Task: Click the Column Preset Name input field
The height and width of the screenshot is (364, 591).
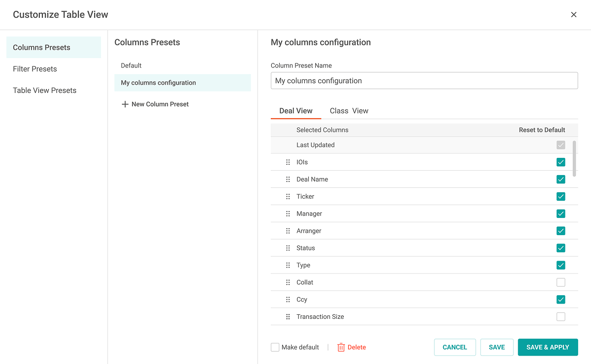Action: (x=424, y=81)
